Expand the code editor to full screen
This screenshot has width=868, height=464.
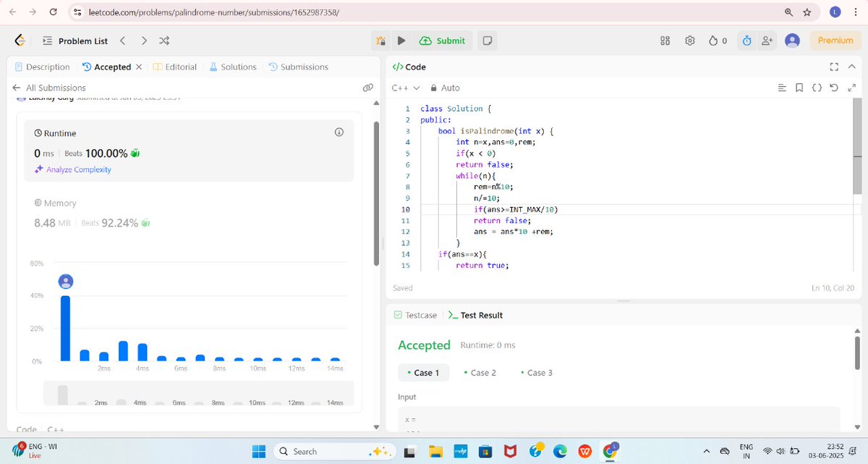851,88
